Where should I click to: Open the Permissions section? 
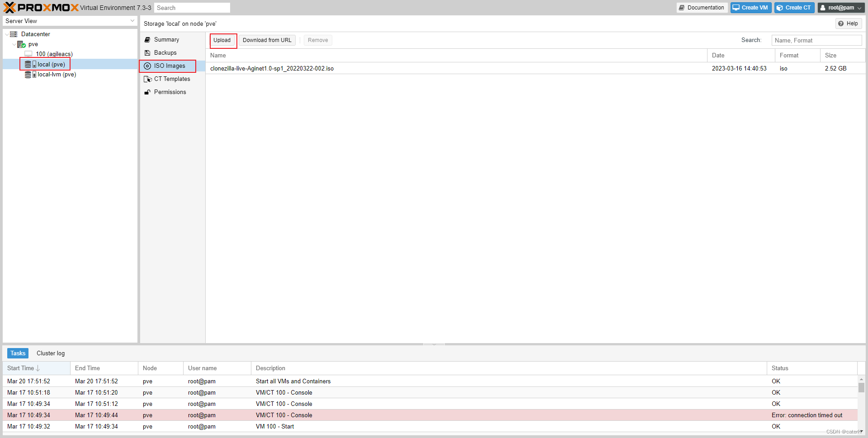(x=172, y=92)
